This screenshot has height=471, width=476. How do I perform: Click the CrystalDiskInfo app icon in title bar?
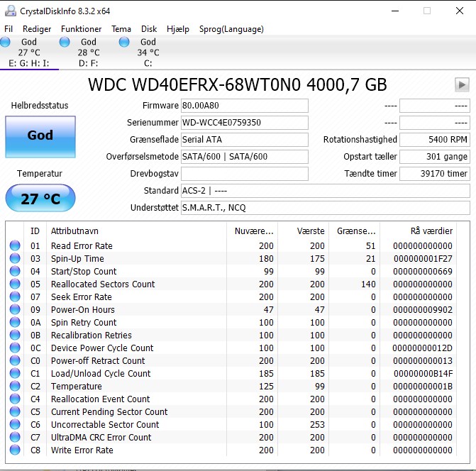point(11,11)
